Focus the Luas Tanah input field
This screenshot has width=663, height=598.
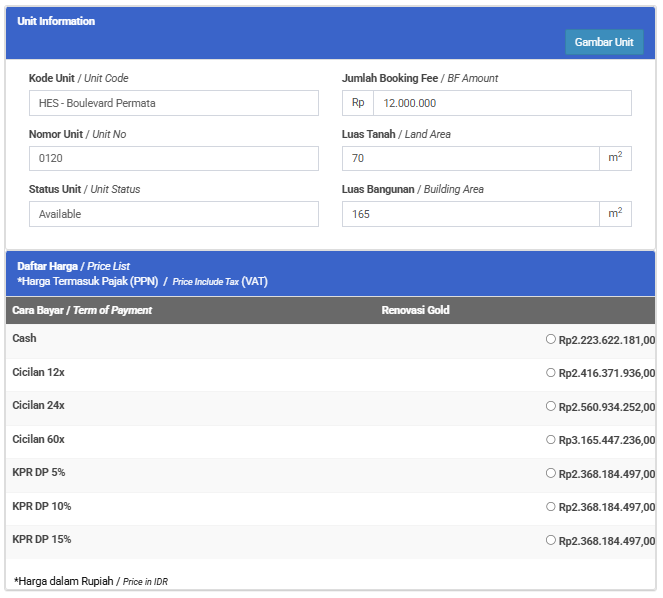click(471, 158)
